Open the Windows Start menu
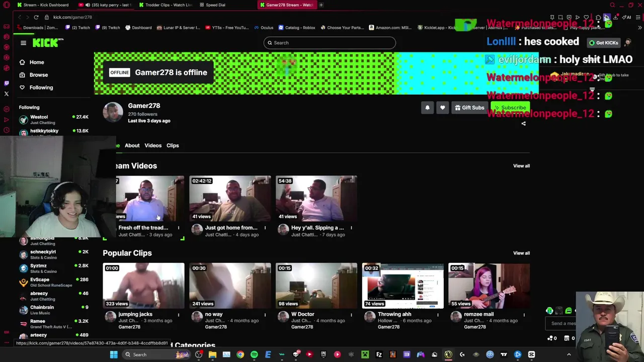Viewport: 644px width, 362px height. (114, 355)
